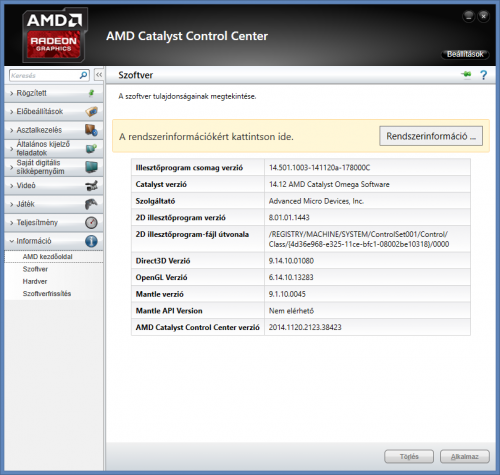The height and width of the screenshot is (475, 500).
Task: Click the 'Szolgáltató' label
Action: [x=155, y=201]
